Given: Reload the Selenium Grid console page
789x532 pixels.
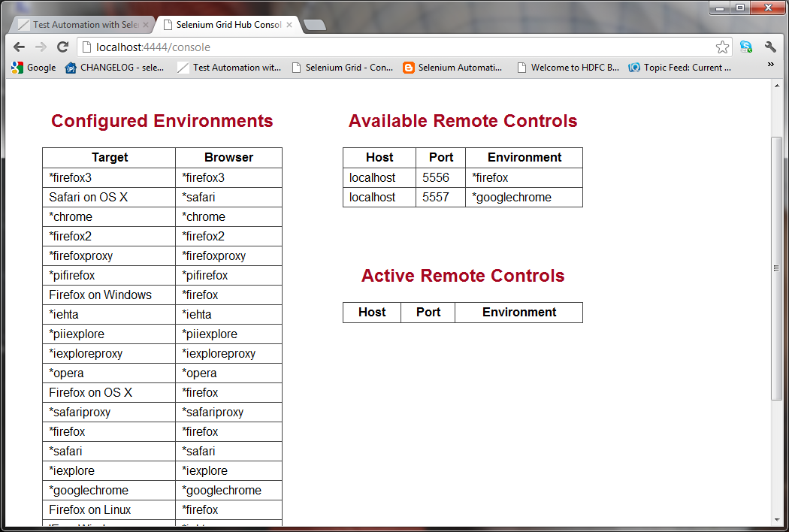Looking at the screenshot, I should (63, 47).
